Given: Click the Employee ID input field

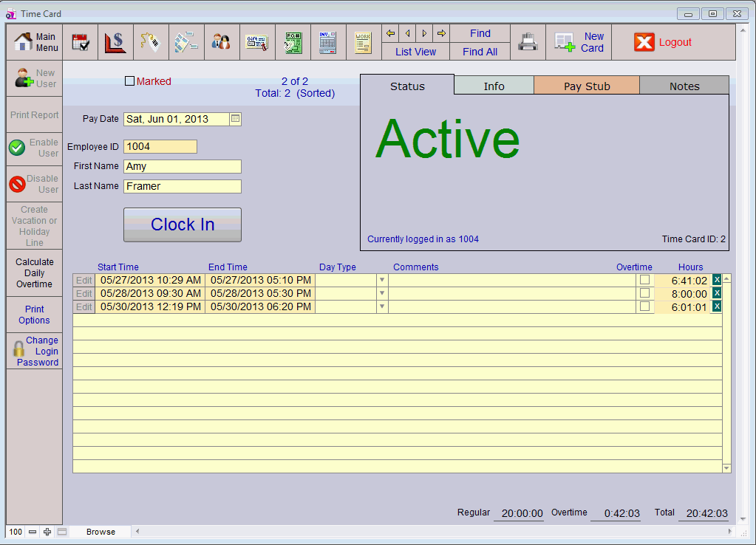Looking at the screenshot, I should coord(160,146).
